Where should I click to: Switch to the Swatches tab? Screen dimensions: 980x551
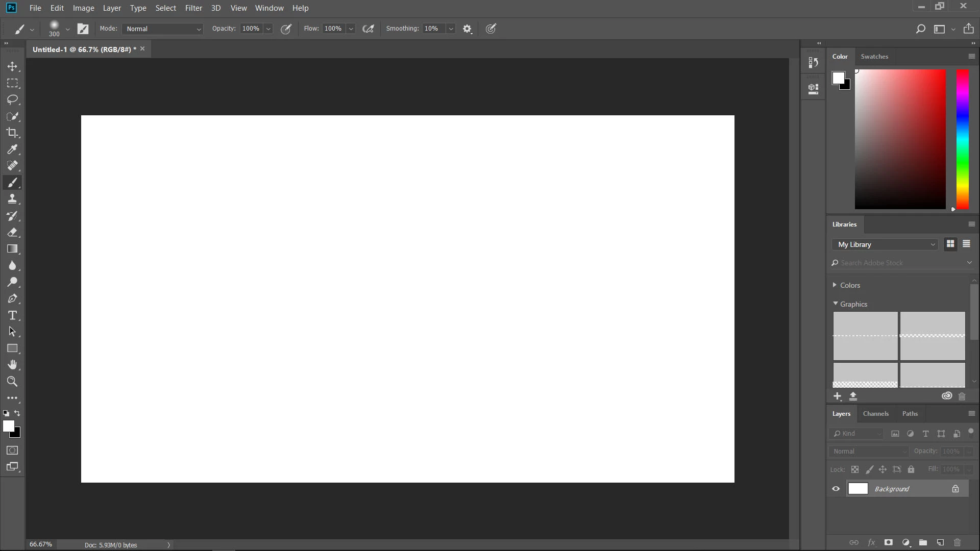pos(874,57)
